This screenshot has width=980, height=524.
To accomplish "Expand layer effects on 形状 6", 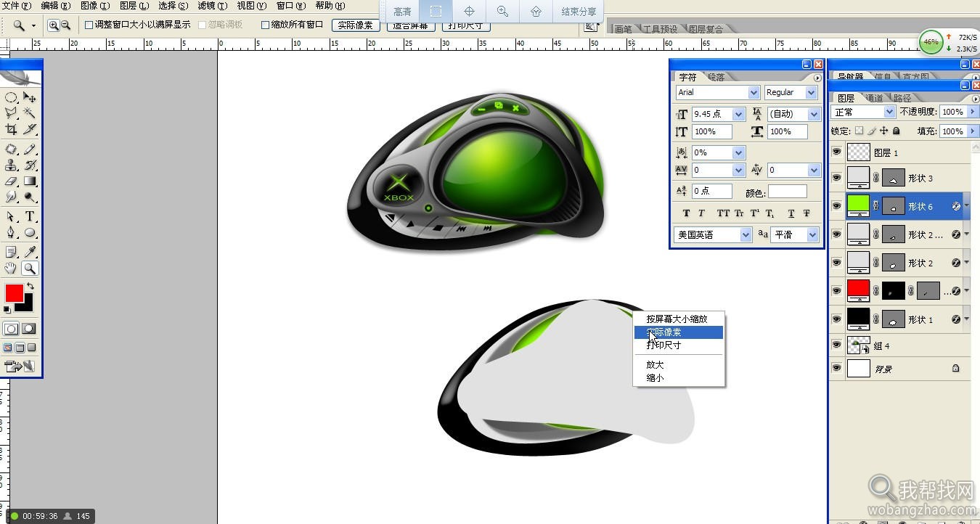I will pos(967,206).
